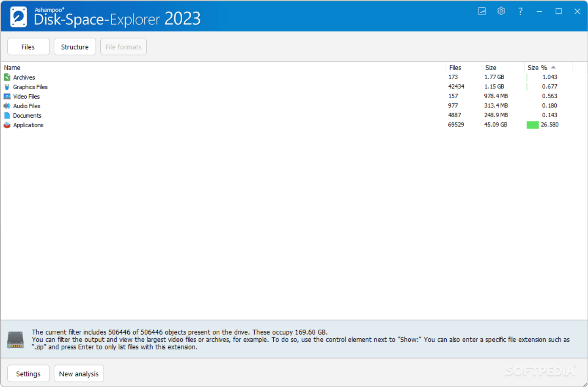Click the hard drive icon beside the filter text
The height and width of the screenshot is (387, 588).
click(15, 339)
